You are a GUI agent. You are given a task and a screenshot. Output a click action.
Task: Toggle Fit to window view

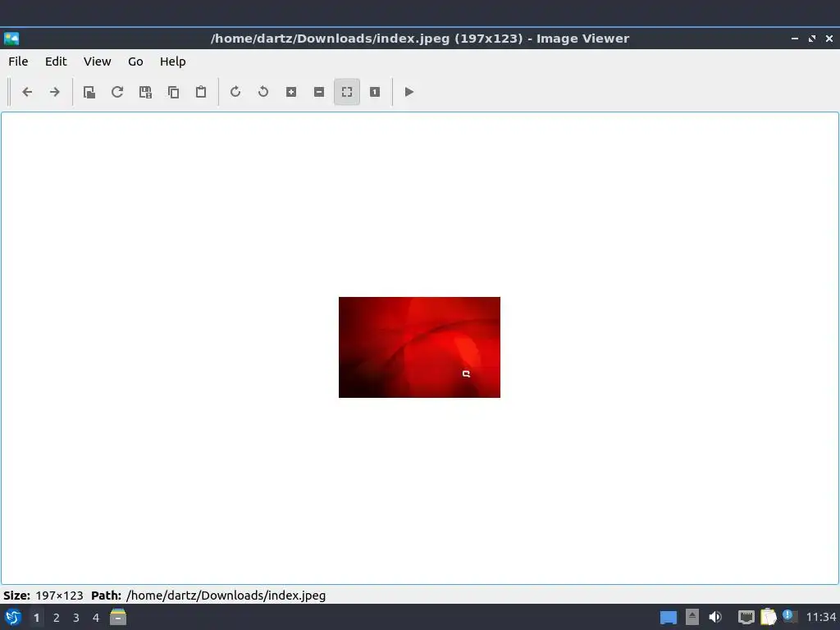(x=347, y=92)
